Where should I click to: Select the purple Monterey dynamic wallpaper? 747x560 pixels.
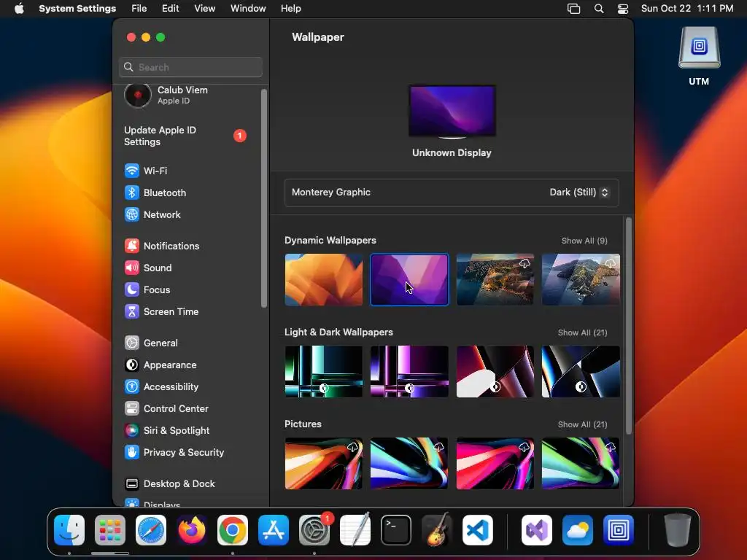coord(409,279)
